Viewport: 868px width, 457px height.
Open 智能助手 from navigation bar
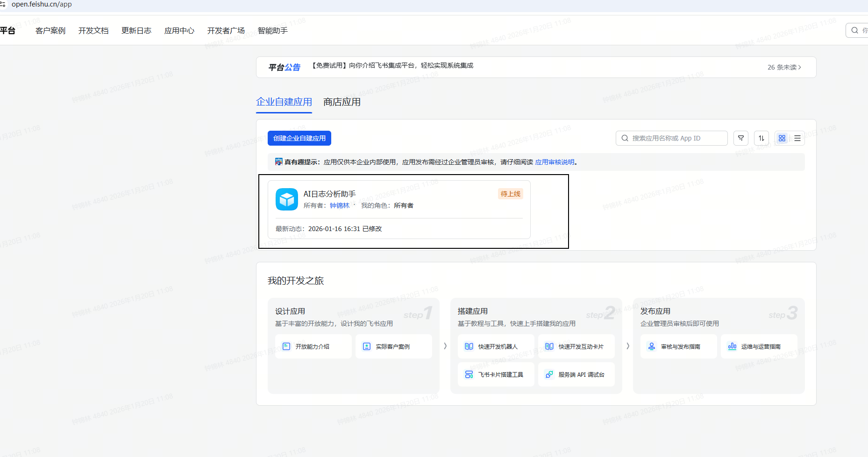(x=273, y=30)
